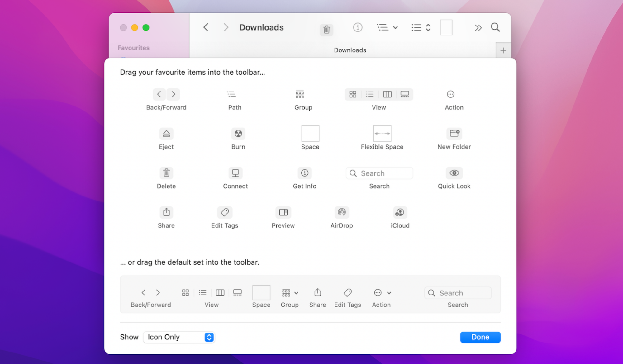Click the Share icon in the default set

coord(317,293)
